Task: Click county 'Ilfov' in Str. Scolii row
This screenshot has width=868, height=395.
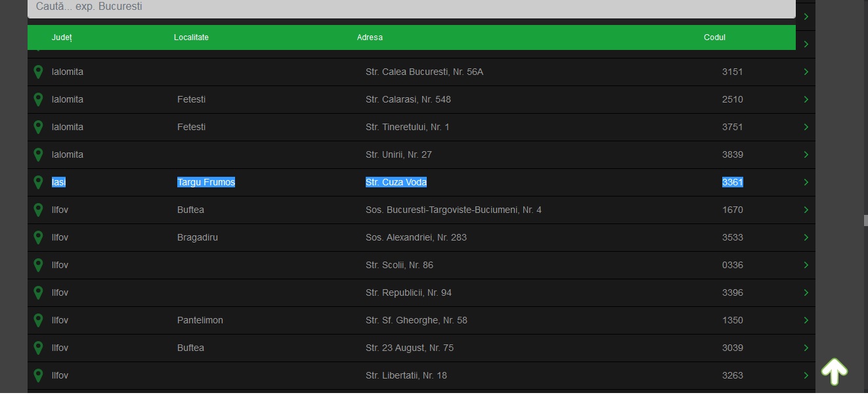Action: [60, 265]
